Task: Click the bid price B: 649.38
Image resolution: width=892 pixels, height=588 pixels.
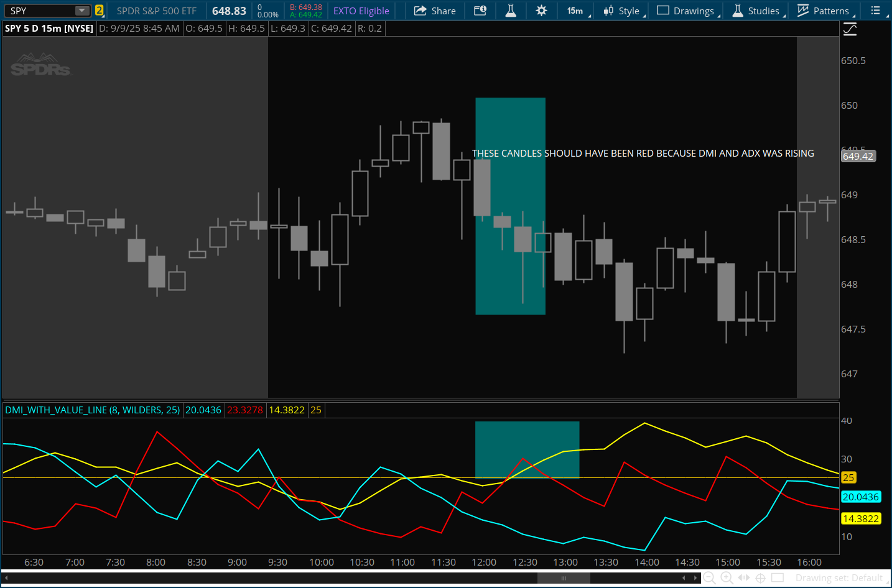Action: [x=306, y=7]
